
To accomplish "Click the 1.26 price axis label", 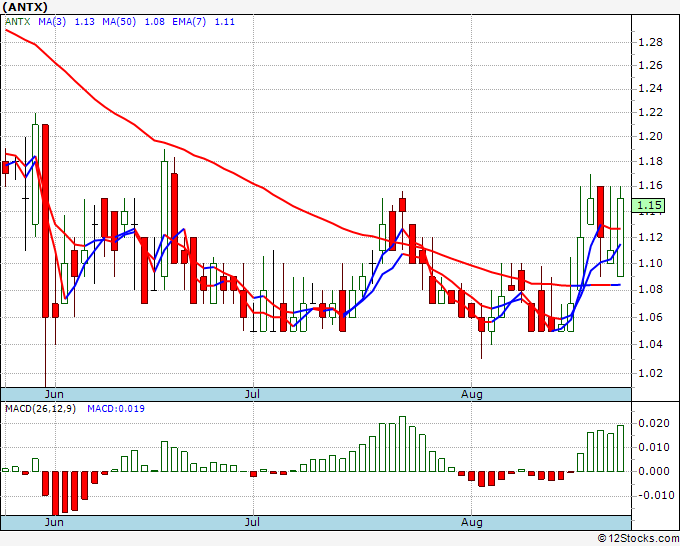I will click(651, 65).
